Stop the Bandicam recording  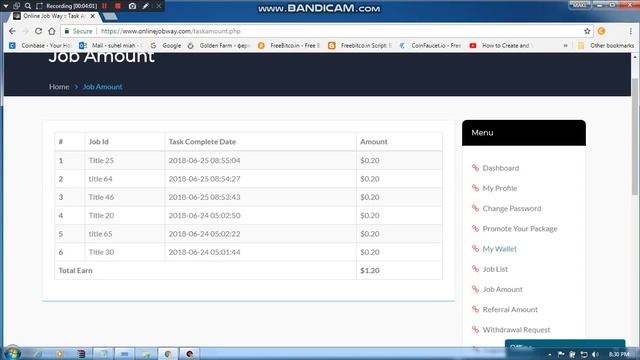tap(118, 6)
